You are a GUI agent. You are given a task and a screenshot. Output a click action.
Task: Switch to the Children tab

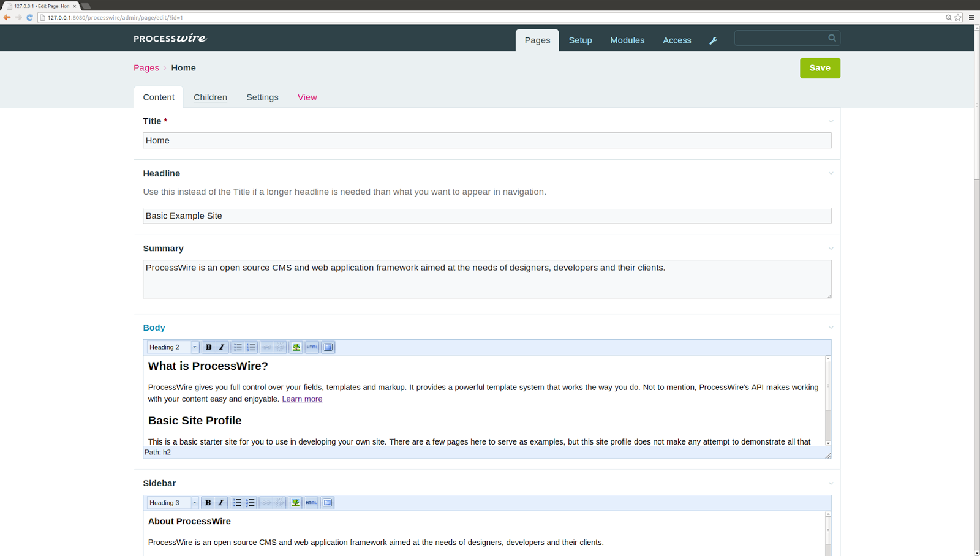point(210,97)
